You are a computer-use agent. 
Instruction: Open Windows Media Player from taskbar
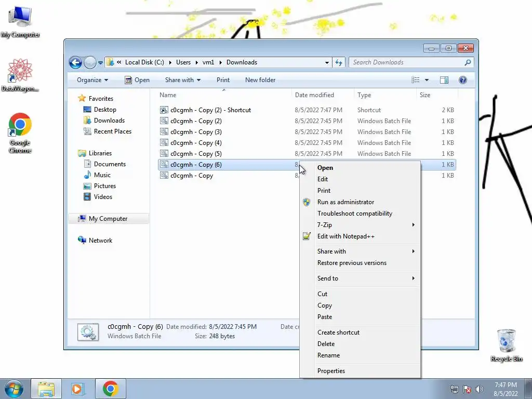(77, 389)
